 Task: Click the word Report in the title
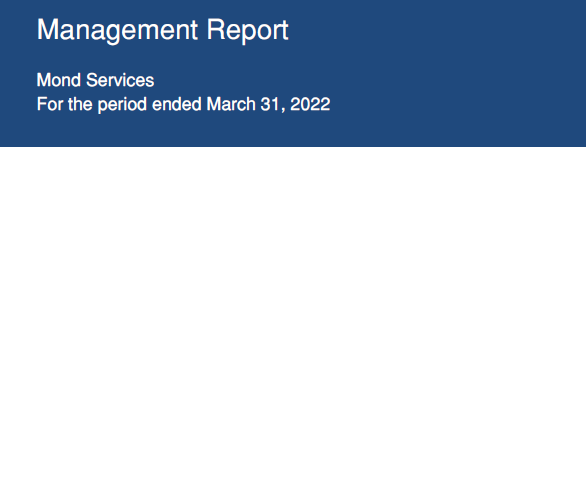(x=247, y=31)
